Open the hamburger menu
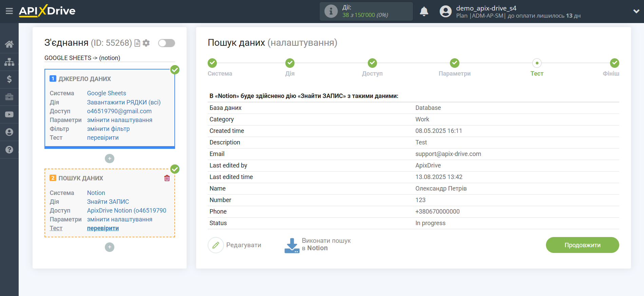 tap(9, 11)
